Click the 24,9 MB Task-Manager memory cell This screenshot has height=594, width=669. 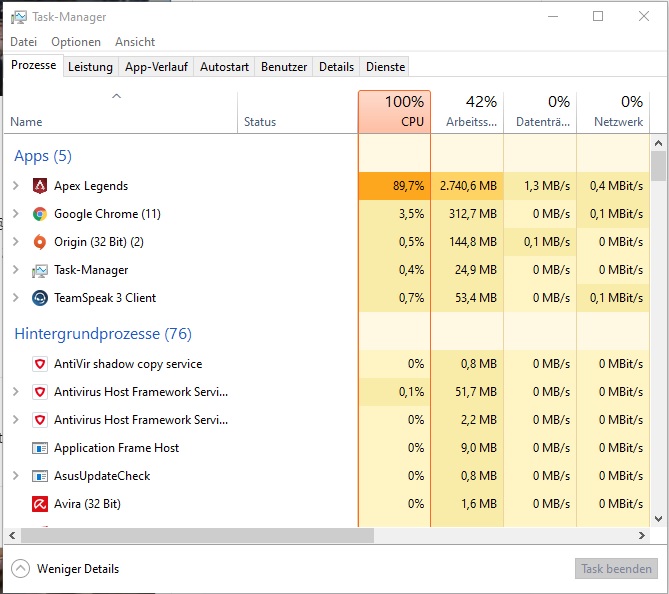[467, 270]
